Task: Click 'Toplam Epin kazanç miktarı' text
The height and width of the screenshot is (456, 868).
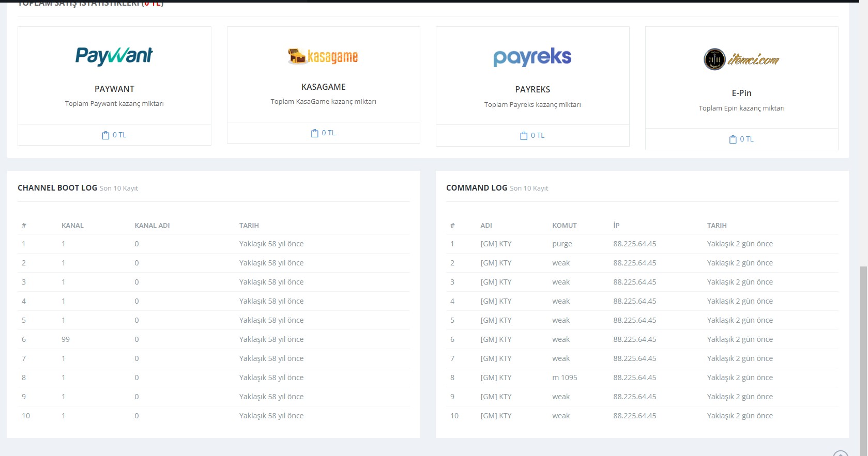Action: tap(741, 108)
